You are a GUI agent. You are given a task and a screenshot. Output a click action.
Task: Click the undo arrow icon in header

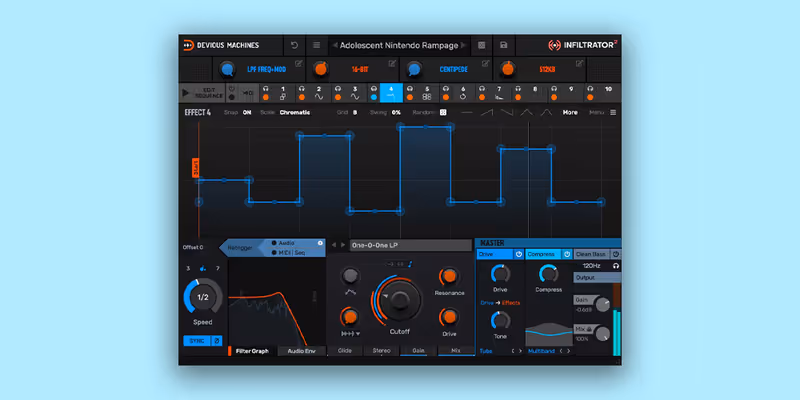click(294, 45)
